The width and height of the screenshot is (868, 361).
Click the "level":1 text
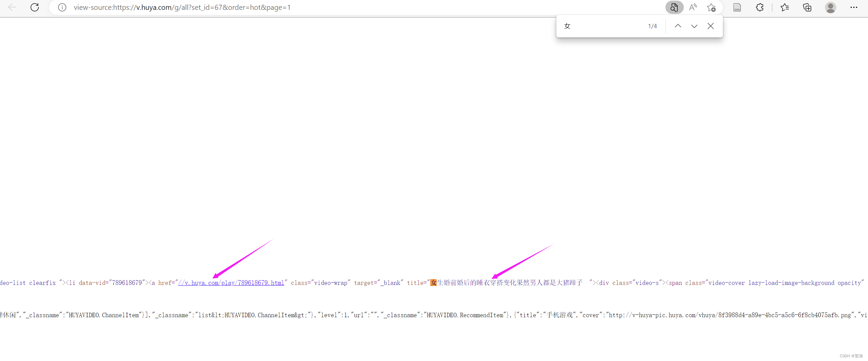click(332, 315)
